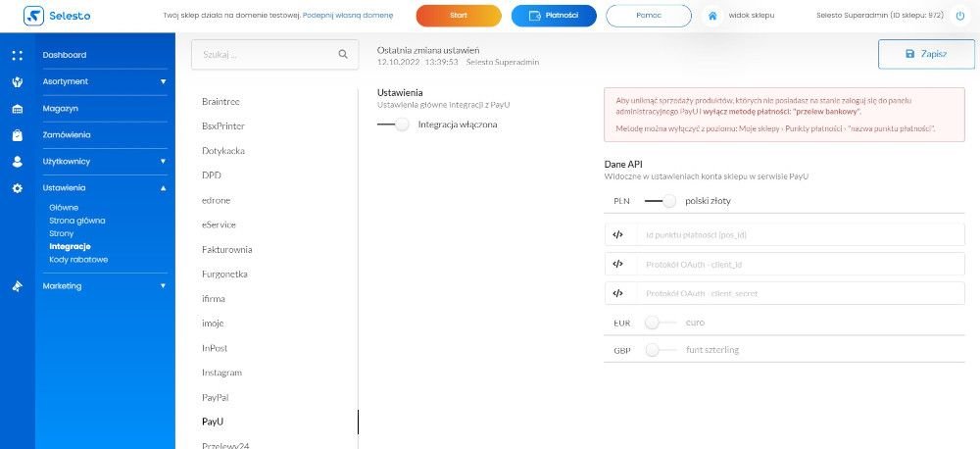Focus the Szukaj search field
Image resolution: width=980 pixels, height=449 pixels.
coord(275,54)
